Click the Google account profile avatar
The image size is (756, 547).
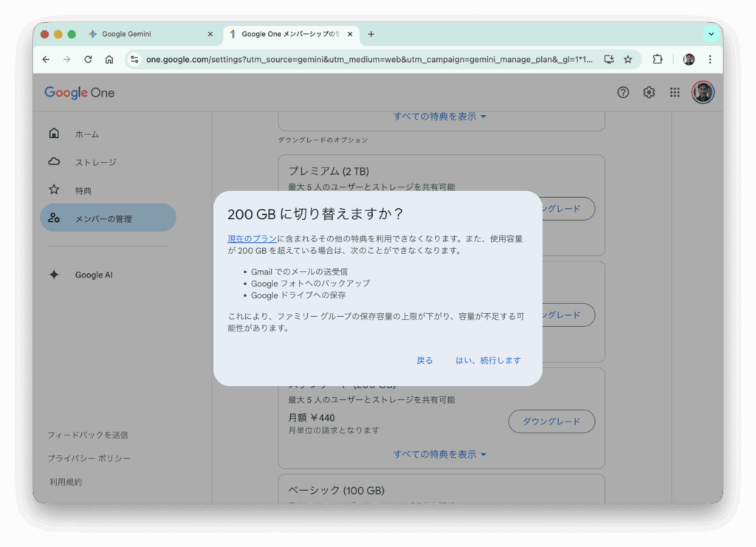click(x=703, y=92)
